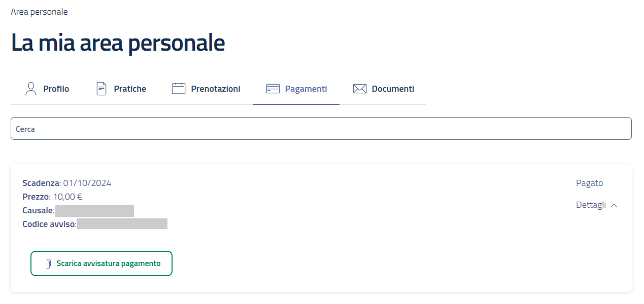Follow the Area personale breadcrumb link

[39, 12]
